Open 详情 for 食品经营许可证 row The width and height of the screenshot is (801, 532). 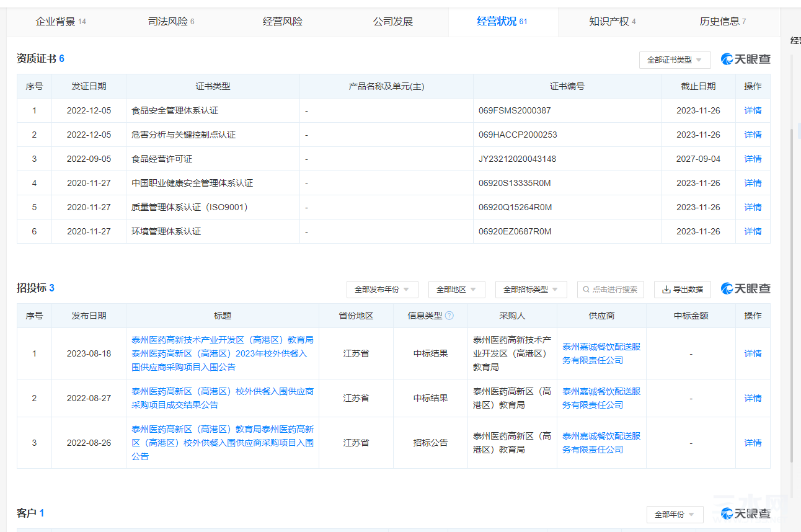pyautogui.click(x=753, y=159)
